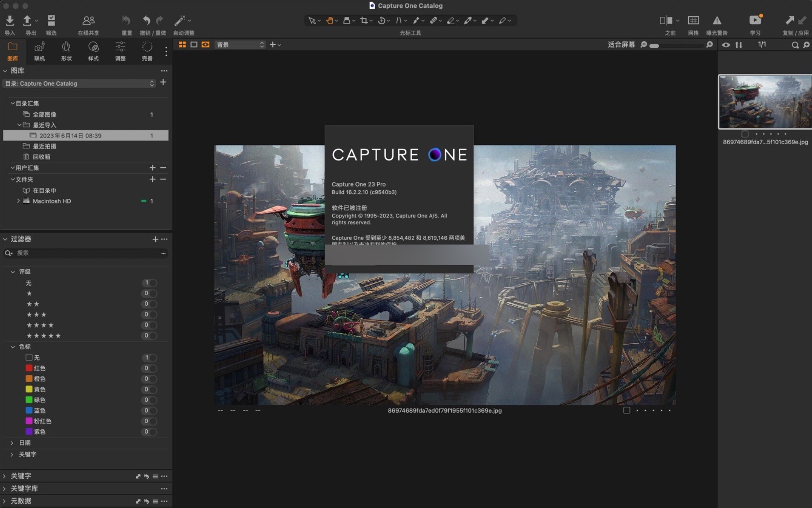Open the online sharing (在线共享) icon
Viewport: 812px width, 508px height.
(88, 20)
